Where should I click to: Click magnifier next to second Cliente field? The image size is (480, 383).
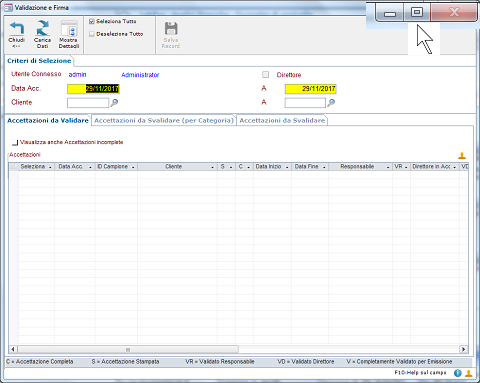coord(331,103)
